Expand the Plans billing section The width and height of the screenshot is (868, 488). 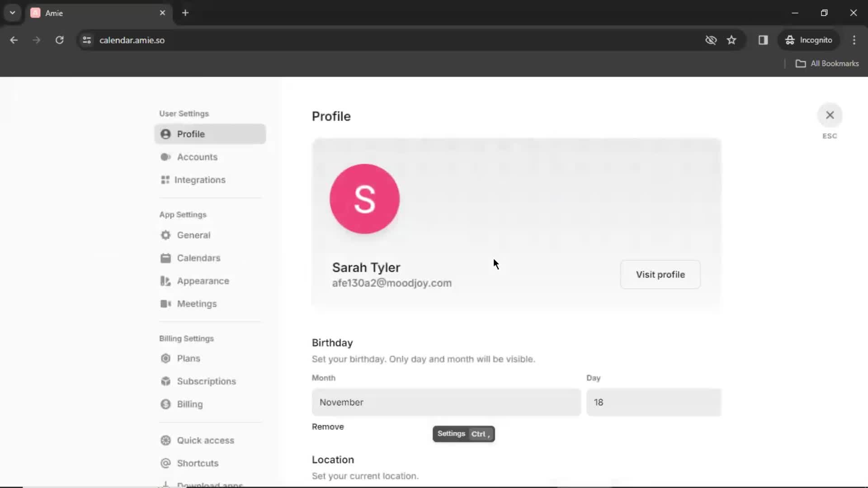click(189, 358)
